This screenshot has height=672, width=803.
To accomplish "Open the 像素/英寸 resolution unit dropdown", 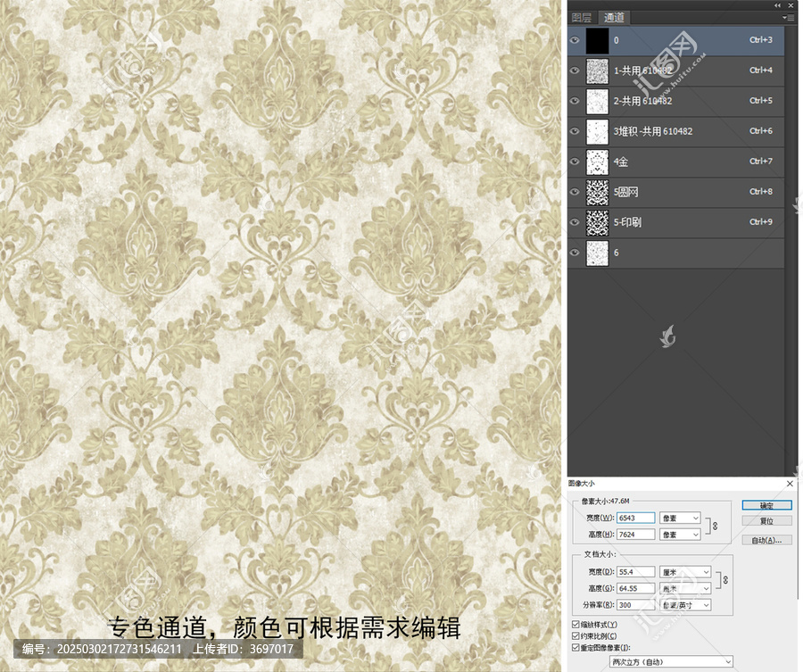I will click(685, 605).
